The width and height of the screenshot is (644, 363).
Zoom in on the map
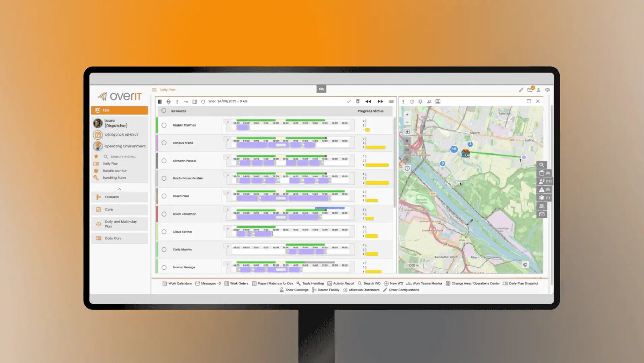(x=407, y=115)
